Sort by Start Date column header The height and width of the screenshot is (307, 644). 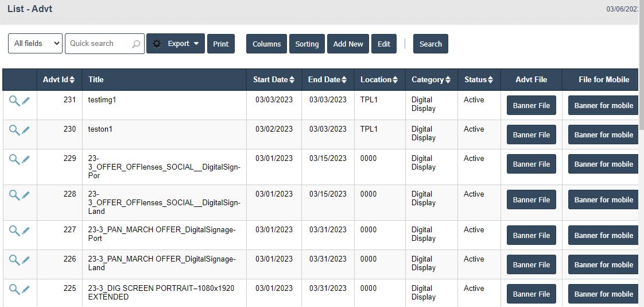[274, 80]
